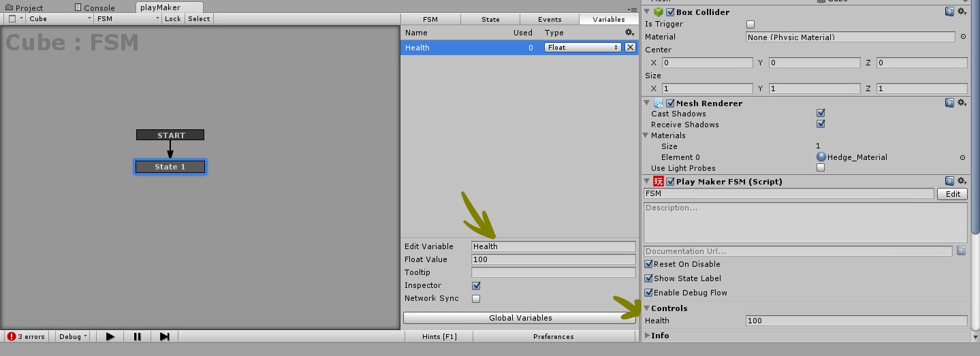Click the red Play Maker FSM script icon
Viewport: 980px width, 356px height.
tap(659, 181)
